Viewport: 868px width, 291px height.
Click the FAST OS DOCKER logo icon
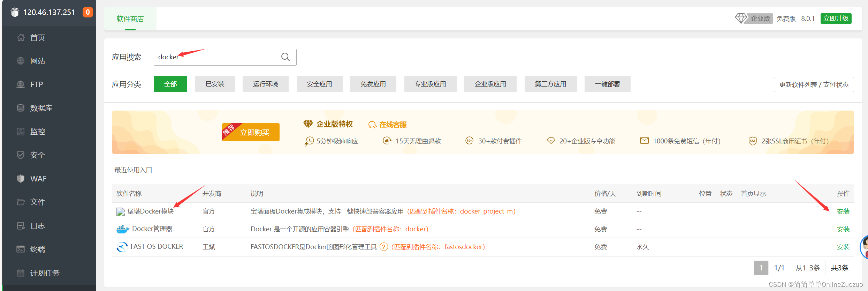(122, 247)
